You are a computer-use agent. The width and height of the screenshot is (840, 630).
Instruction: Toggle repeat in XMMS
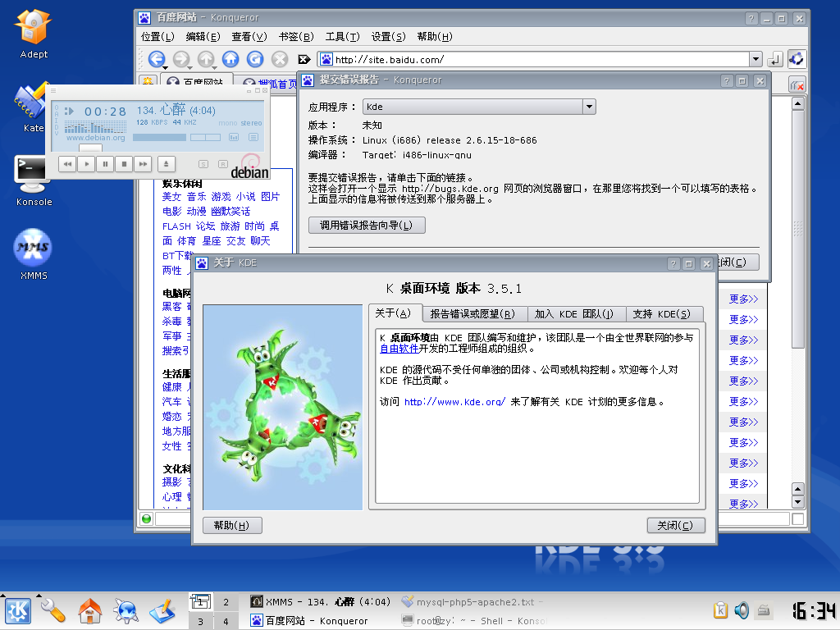(223, 164)
